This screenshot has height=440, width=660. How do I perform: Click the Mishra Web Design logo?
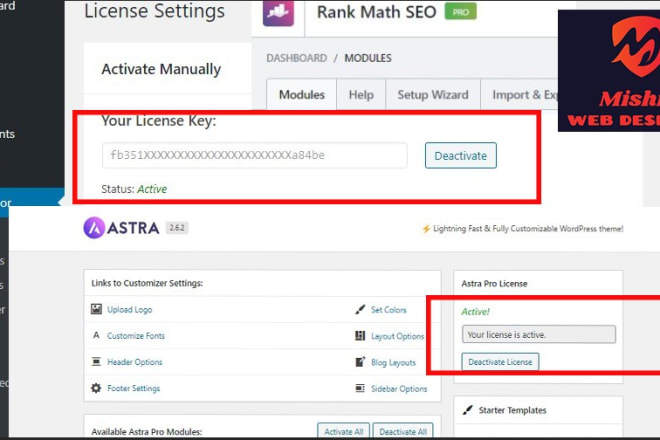pos(609,70)
